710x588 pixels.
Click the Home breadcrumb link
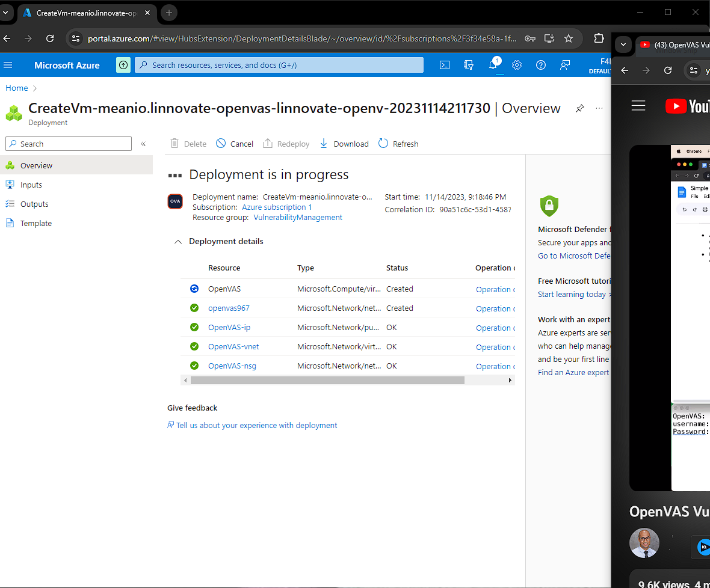click(x=17, y=88)
